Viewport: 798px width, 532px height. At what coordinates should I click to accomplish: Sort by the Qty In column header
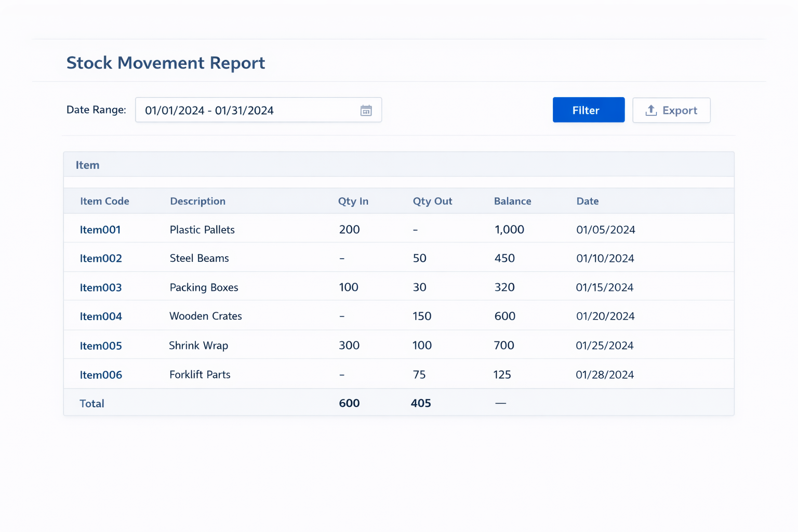pos(353,201)
